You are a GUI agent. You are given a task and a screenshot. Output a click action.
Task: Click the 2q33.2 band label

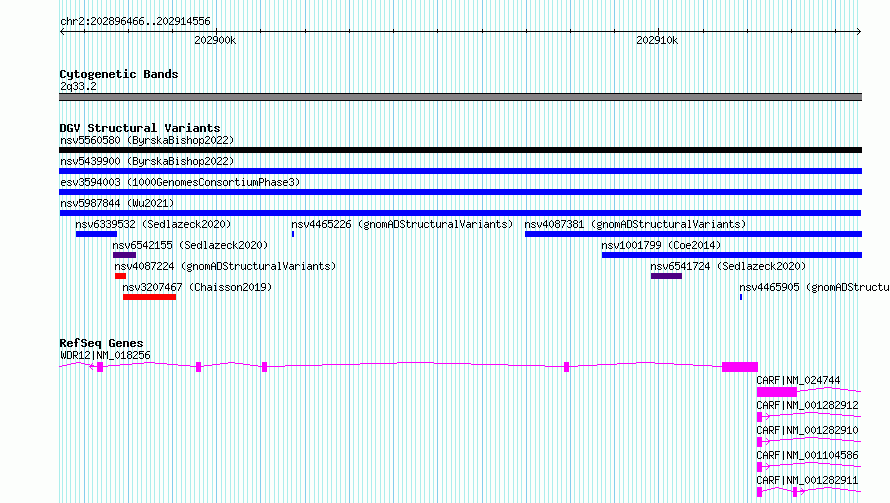point(78,86)
